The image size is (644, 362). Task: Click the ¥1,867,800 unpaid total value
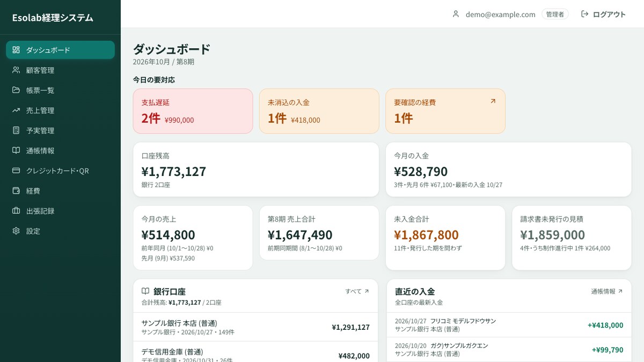coord(426,235)
